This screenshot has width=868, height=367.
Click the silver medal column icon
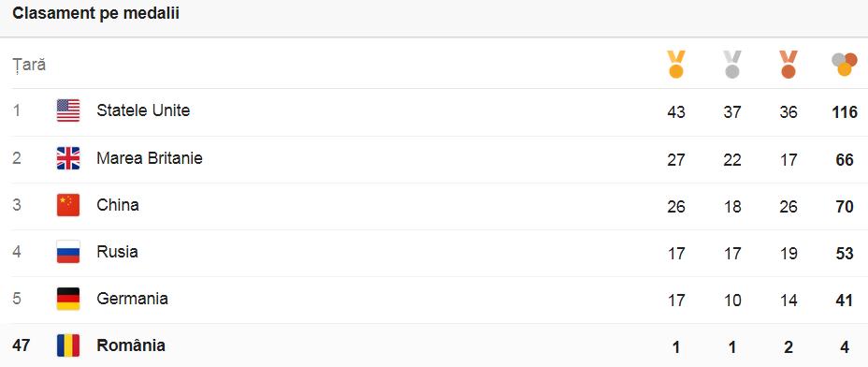tap(732, 65)
